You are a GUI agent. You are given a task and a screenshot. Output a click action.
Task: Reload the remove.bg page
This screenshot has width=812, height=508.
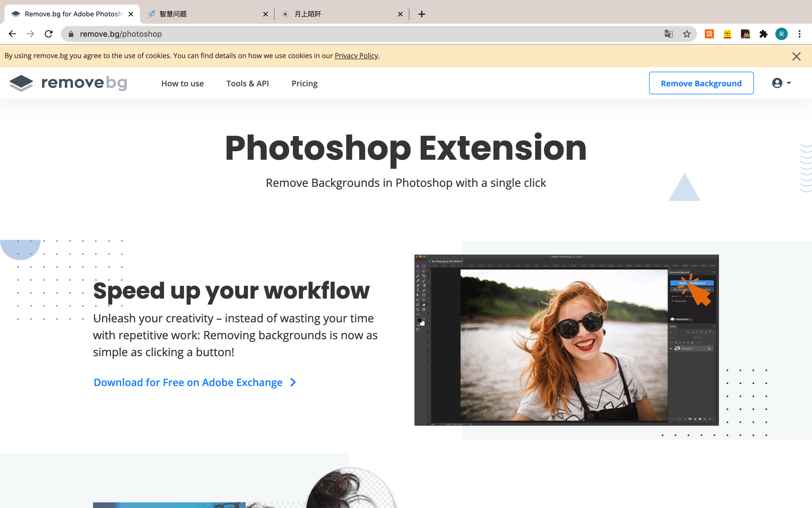pyautogui.click(x=49, y=34)
